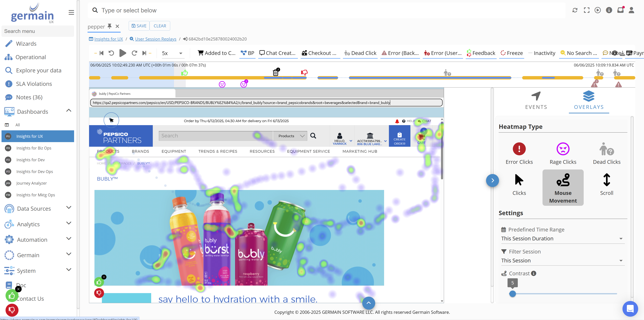Toggle Freeze event filter
This screenshot has width=644, height=320.
pos(511,53)
